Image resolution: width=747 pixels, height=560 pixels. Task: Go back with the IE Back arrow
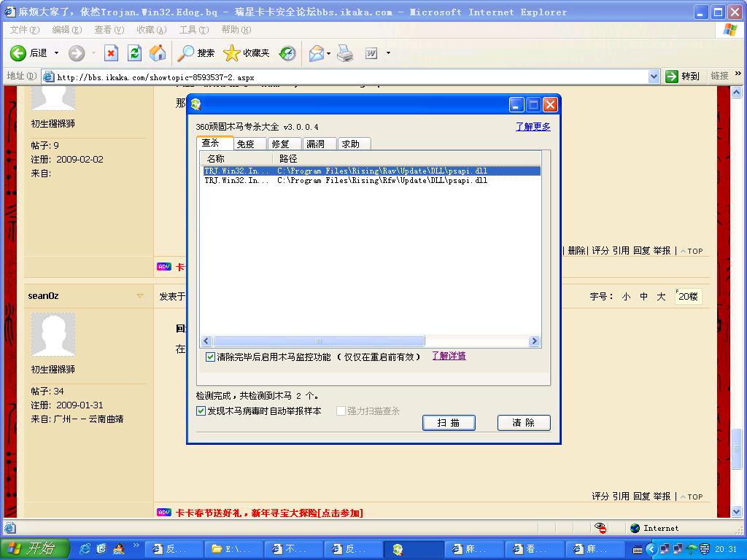(18, 52)
